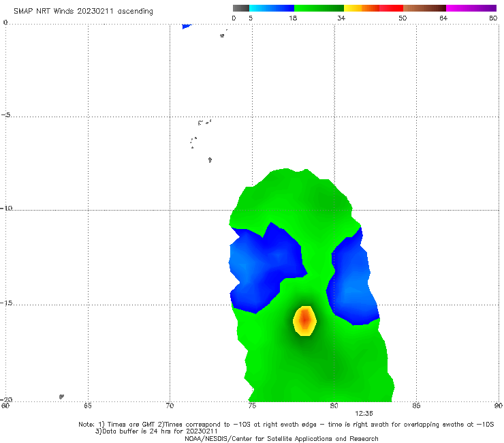This screenshot has height=443, width=504.
Task: Click the brown segment of the color bar
Action: (424, 8)
